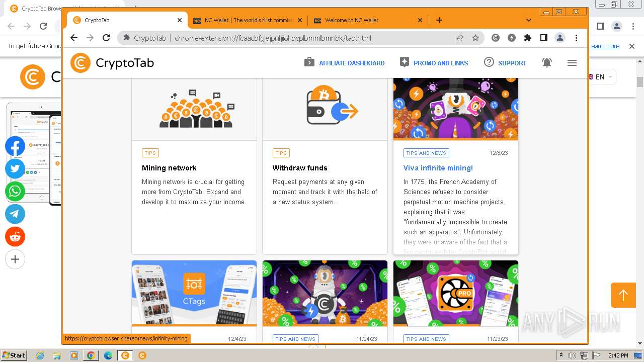Viewport: 644px width, 362px height.
Task: Click Learn more link in background window
Action: pyautogui.click(x=604, y=46)
